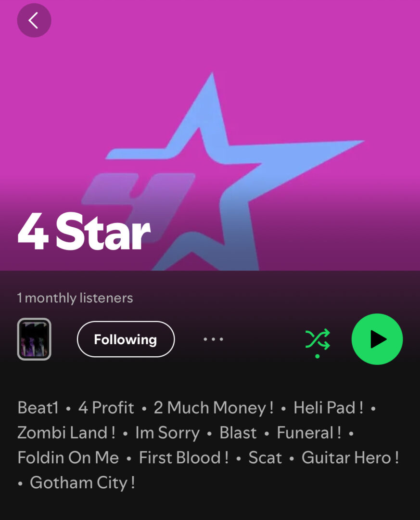This screenshot has height=520, width=420.
Task: Select the track Blast
Action: pos(238,433)
